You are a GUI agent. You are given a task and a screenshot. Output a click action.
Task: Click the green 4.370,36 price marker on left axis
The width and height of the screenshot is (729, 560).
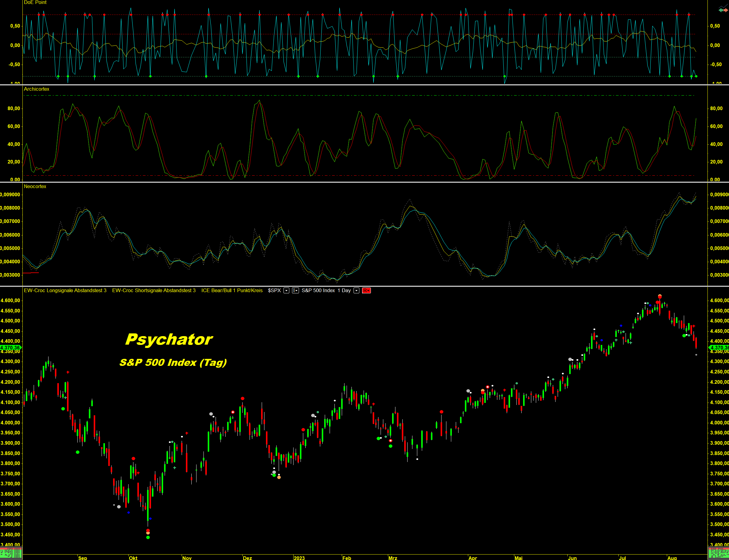(10, 348)
